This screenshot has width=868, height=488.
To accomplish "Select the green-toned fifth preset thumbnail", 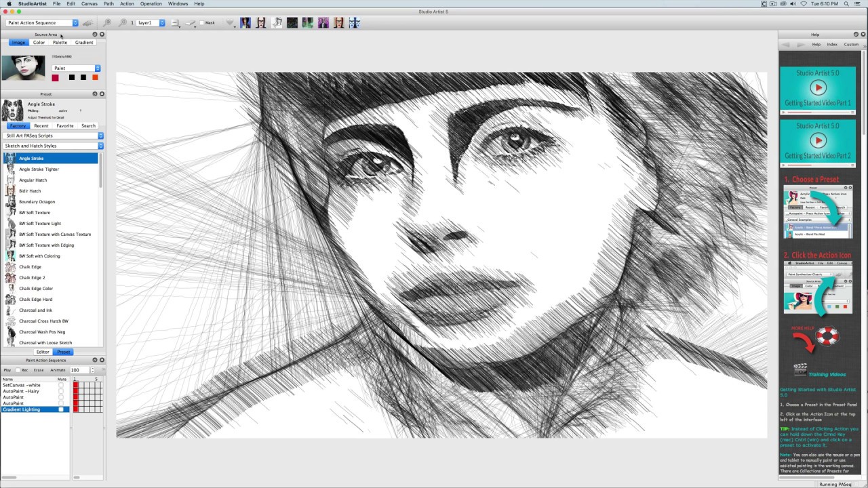I will [308, 23].
